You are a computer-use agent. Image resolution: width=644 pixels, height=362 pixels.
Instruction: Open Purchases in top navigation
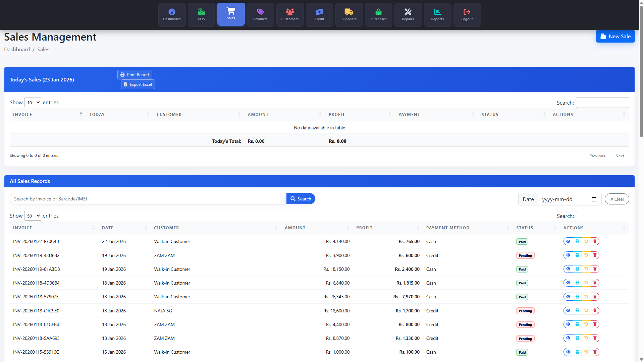(378, 14)
